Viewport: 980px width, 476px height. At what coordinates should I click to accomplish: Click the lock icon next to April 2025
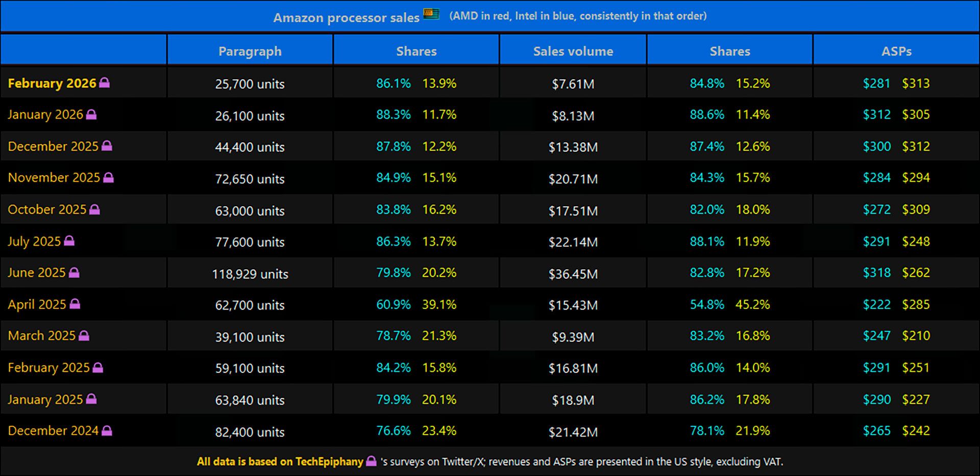75,304
